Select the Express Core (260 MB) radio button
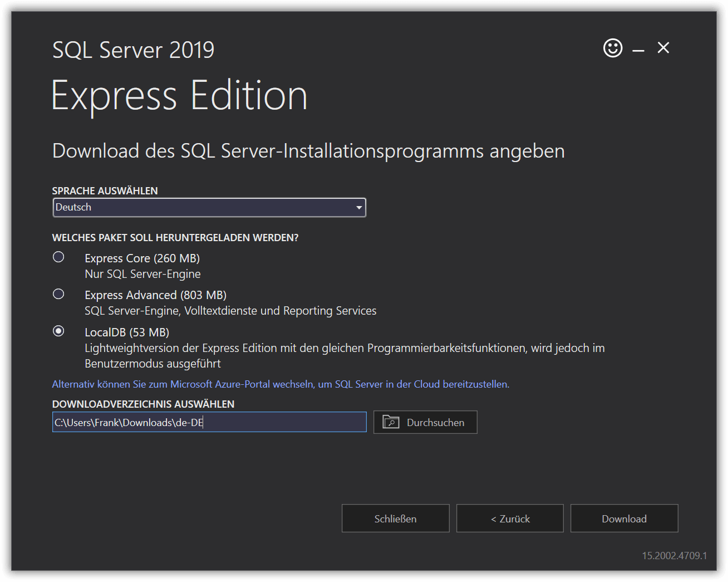 [x=58, y=257]
